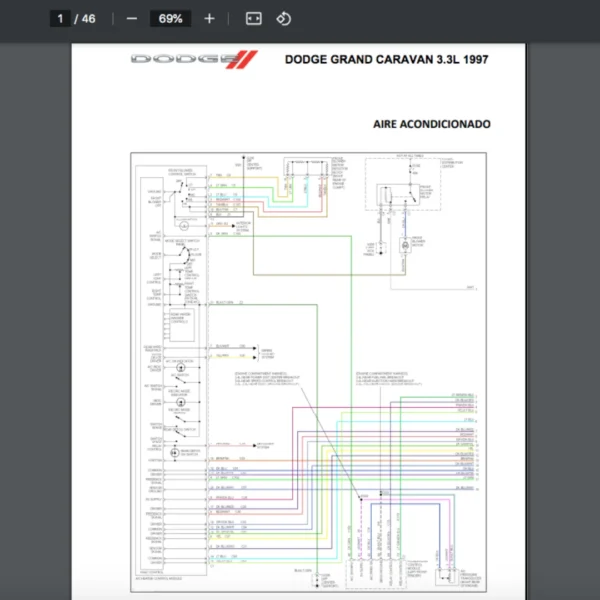600x600 pixels.
Task: Click the AIRE ACONDICIONADO heading
Action: coord(431,125)
